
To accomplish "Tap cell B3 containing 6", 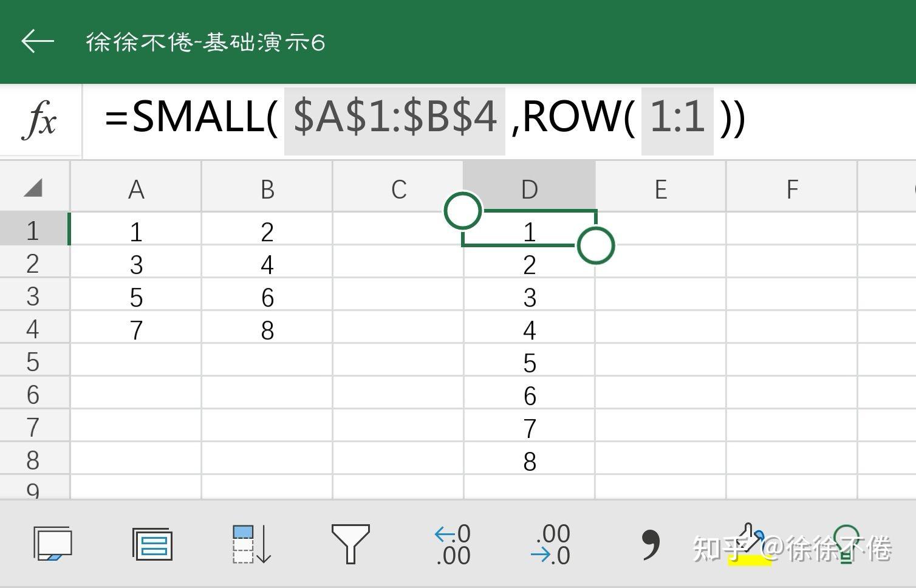I will (x=267, y=295).
